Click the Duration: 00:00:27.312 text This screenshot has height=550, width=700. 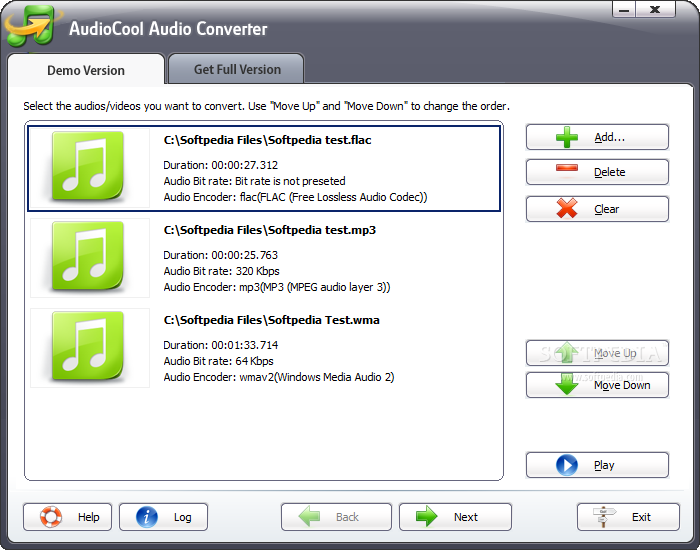tap(221, 165)
